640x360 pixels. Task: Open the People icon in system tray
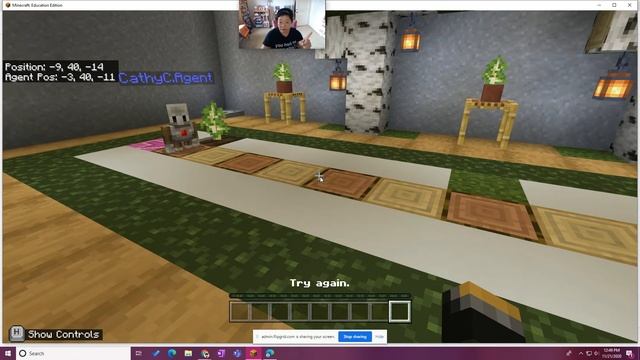[x=568, y=353]
